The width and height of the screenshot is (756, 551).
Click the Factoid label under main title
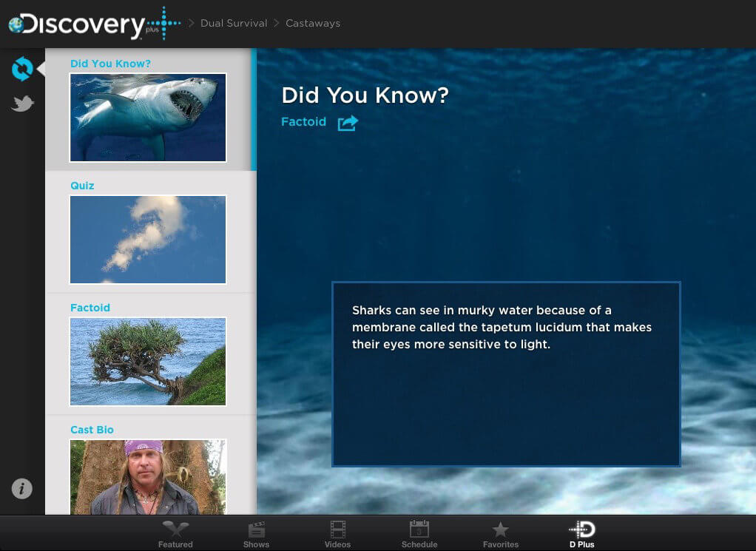pos(303,122)
